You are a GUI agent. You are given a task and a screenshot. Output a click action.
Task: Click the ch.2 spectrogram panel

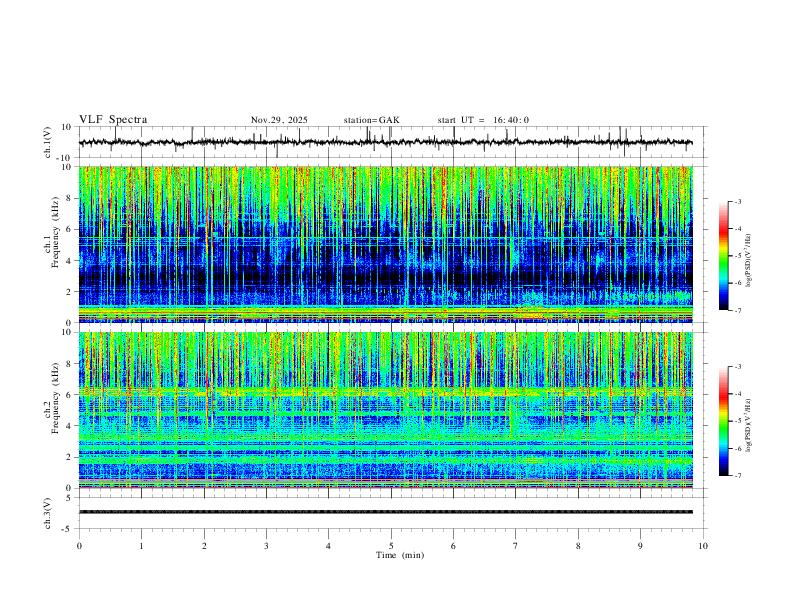tap(385, 410)
